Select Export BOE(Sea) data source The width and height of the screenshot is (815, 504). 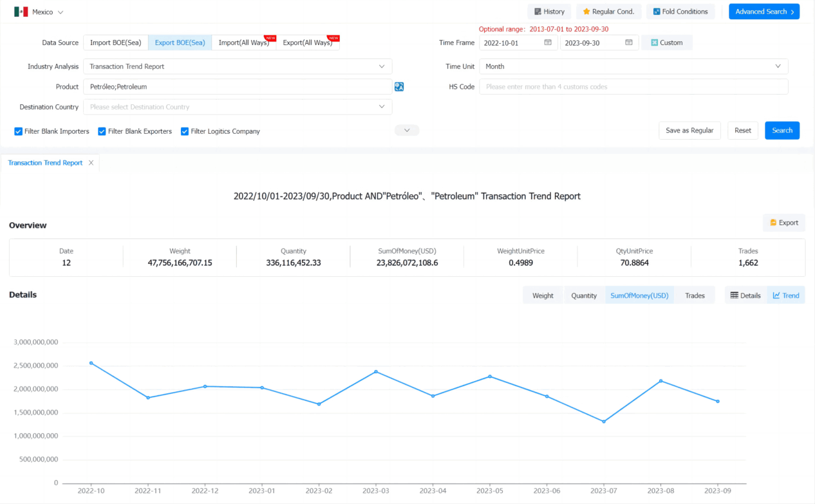click(x=180, y=42)
